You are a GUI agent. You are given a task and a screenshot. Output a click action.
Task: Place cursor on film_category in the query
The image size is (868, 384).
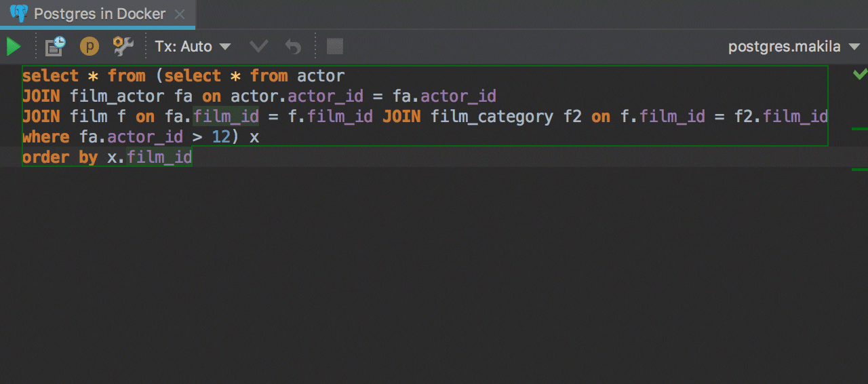[x=492, y=117]
